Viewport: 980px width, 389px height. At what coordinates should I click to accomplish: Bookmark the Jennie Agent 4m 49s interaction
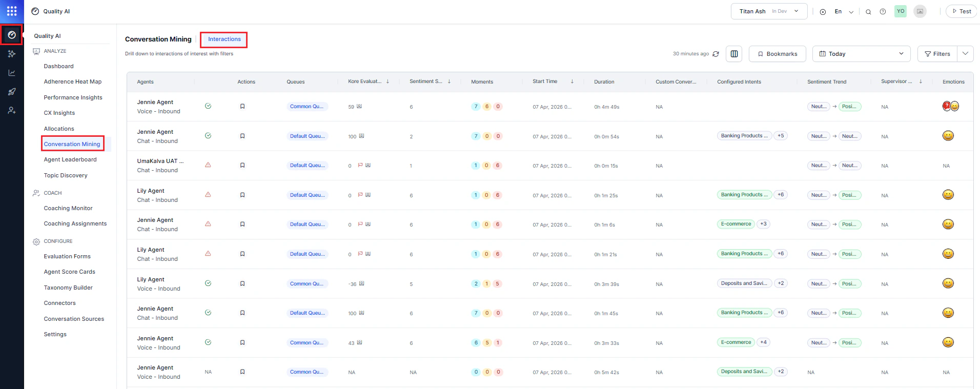[242, 107]
